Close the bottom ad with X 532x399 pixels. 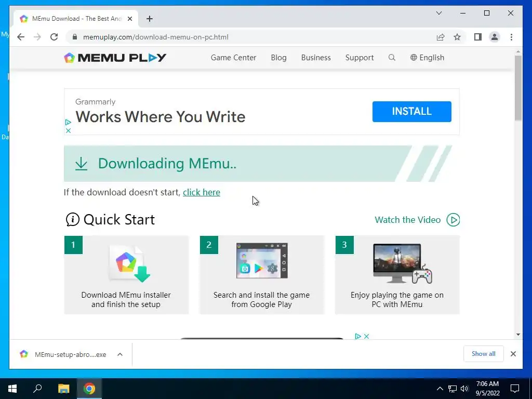(x=366, y=336)
